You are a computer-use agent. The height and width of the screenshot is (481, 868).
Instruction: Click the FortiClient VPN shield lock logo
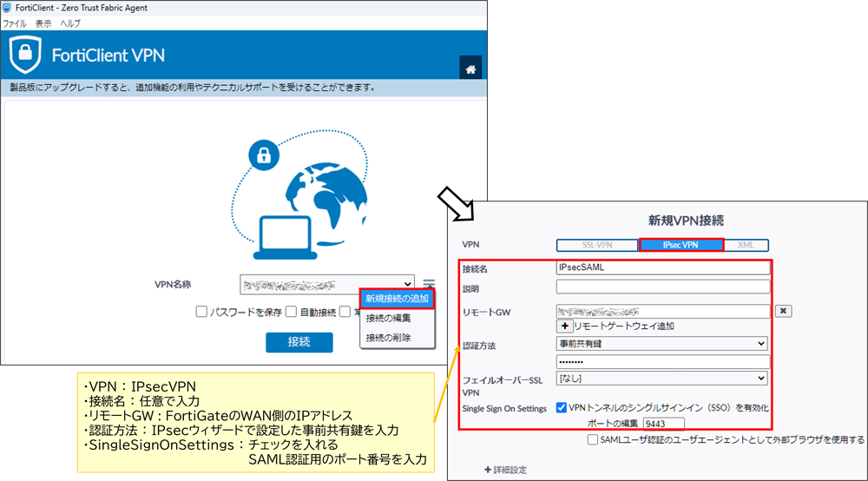[25, 55]
